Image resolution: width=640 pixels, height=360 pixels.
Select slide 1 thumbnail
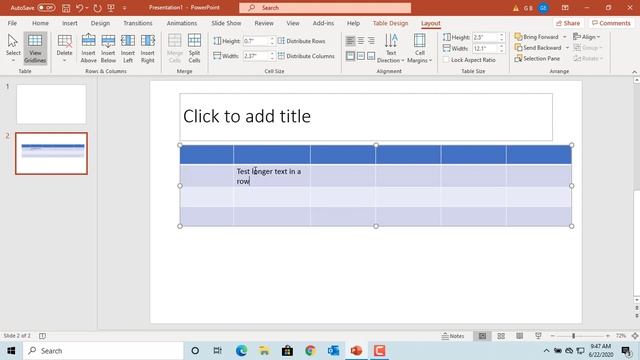tap(51, 104)
